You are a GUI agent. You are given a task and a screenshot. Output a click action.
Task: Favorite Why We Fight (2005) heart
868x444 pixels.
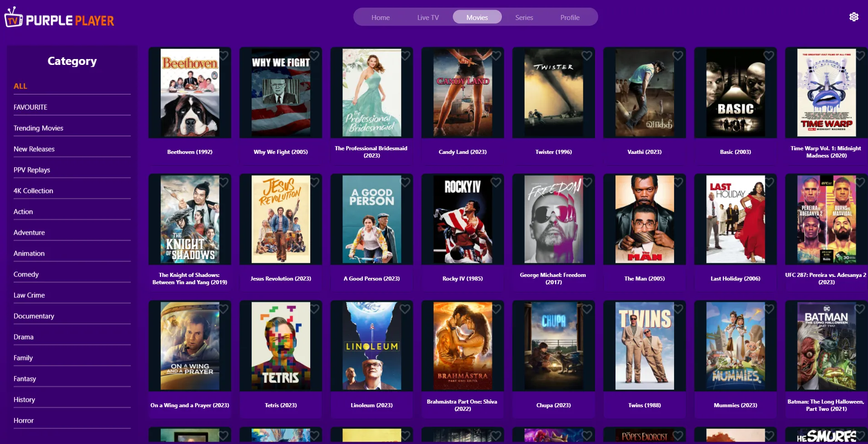tap(314, 55)
